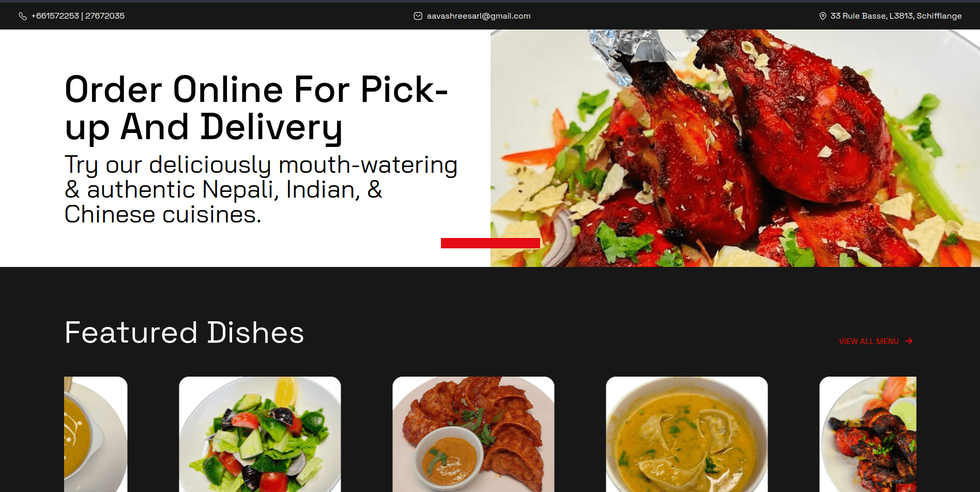980x492 pixels.
Task: Click the location pin icon
Action: tap(823, 16)
